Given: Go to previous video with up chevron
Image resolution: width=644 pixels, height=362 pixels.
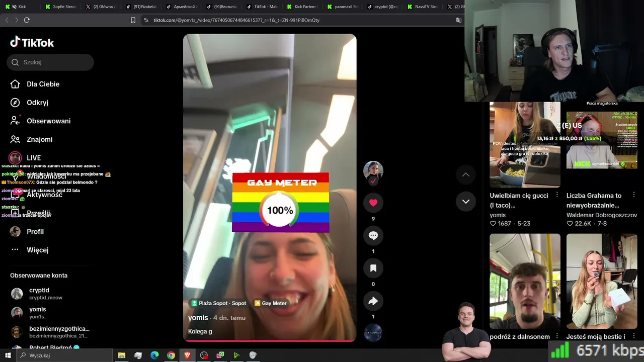Looking at the screenshot, I should (x=466, y=174).
